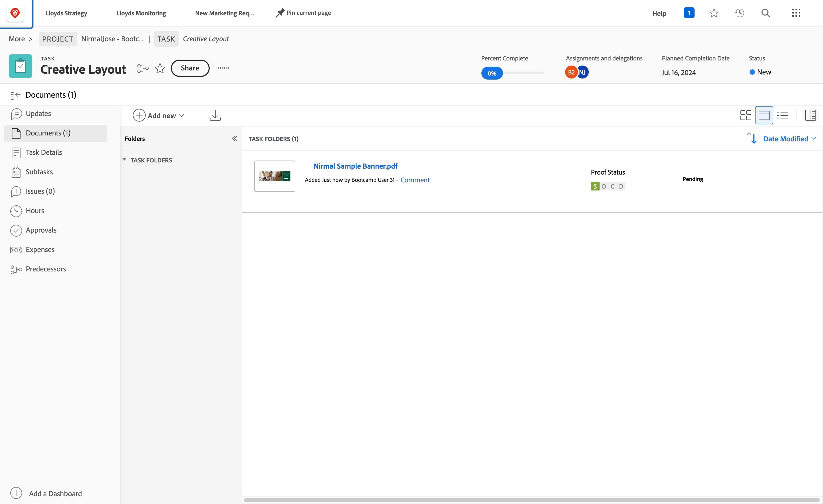The height and width of the screenshot is (504, 823).
Task: Open the Nirmal Sample Banner.pdf link
Action: (355, 166)
